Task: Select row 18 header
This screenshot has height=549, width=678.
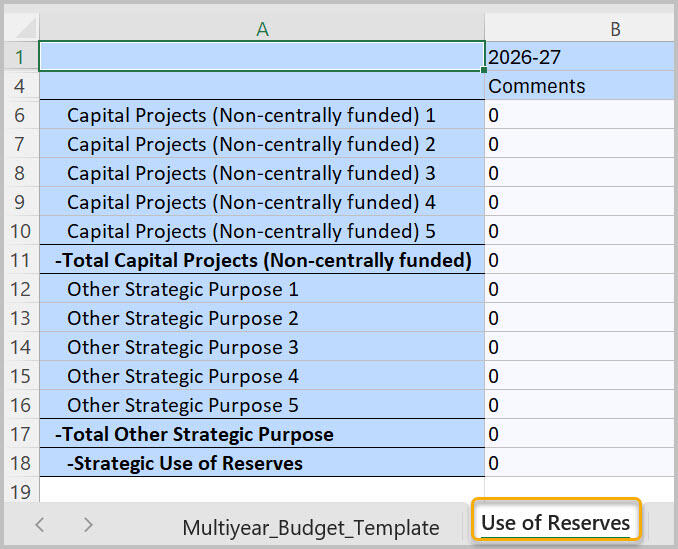Action: click(x=22, y=463)
